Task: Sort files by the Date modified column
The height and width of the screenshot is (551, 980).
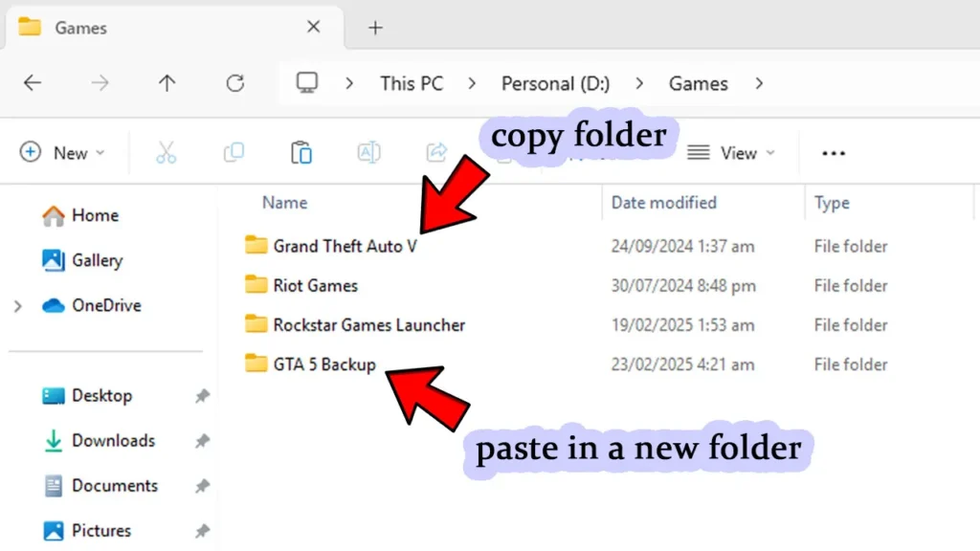Action: (x=662, y=203)
